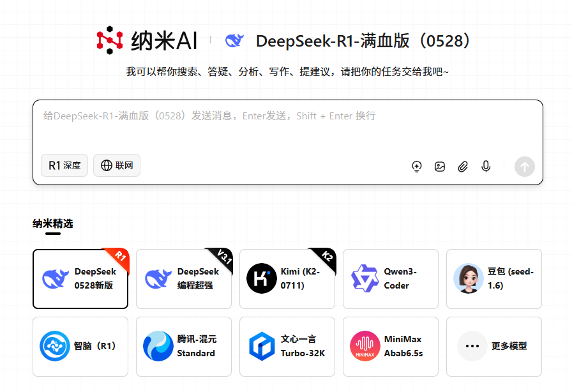Click the 腾讯-混元 logo icon

click(158, 346)
